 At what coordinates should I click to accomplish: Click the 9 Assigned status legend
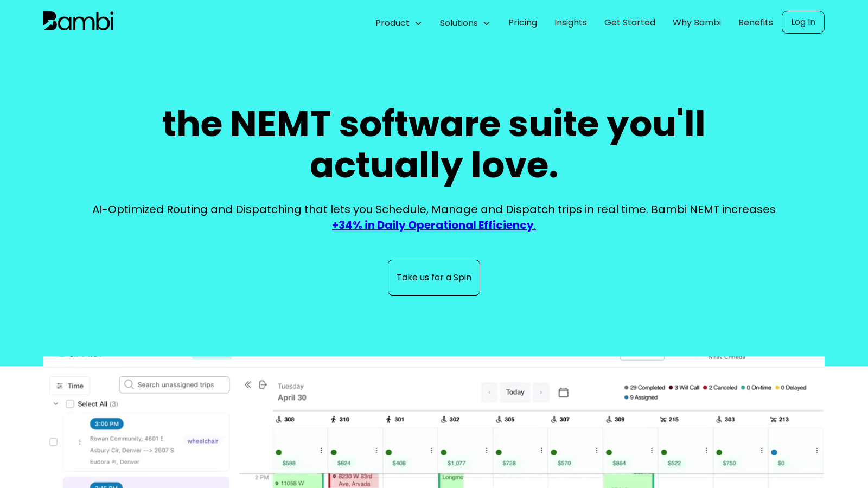(x=641, y=397)
